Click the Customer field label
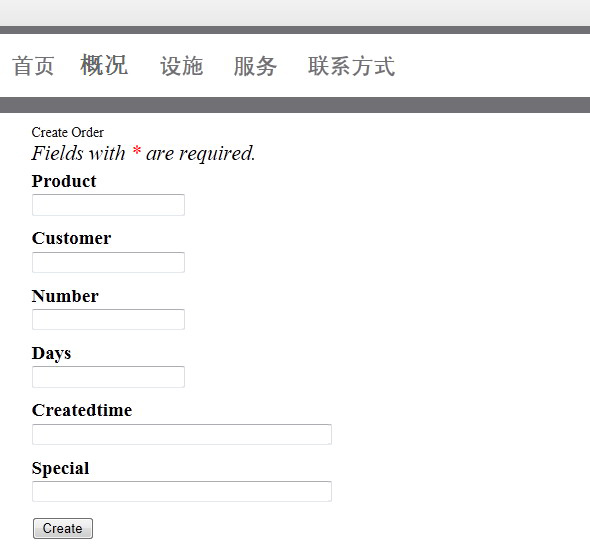The width and height of the screenshot is (590, 553). coord(71,239)
